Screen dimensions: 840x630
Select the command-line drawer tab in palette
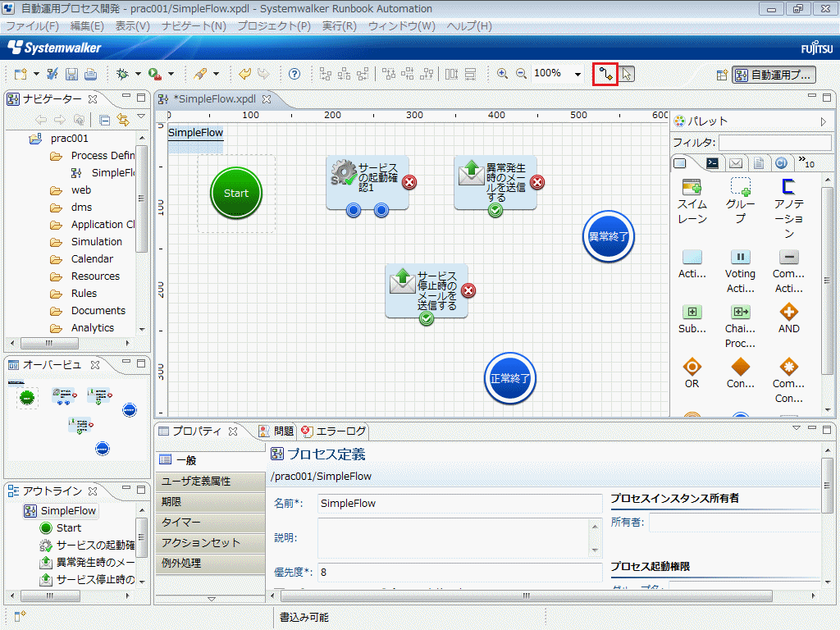pos(712,163)
